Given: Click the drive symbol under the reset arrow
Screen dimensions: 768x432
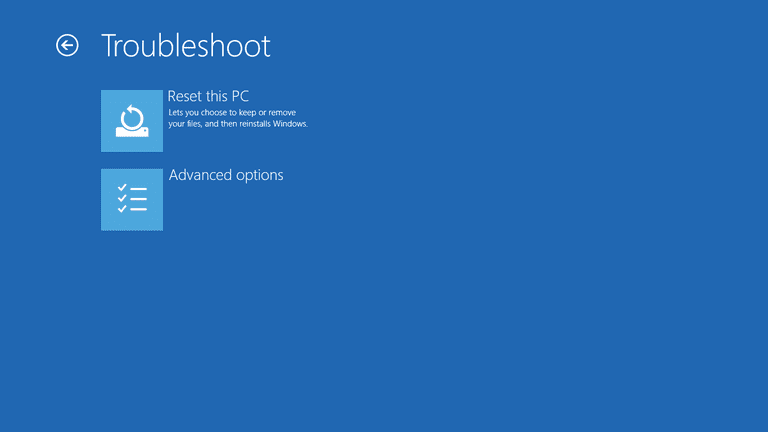Looking at the screenshot, I should [x=132, y=132].
